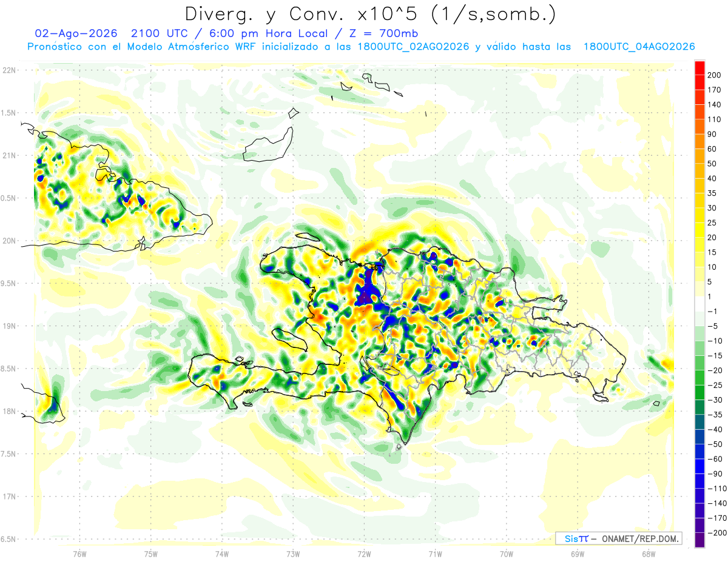Click the "17N" latitude label
728x562 pixels.
[x=9, y=497]
